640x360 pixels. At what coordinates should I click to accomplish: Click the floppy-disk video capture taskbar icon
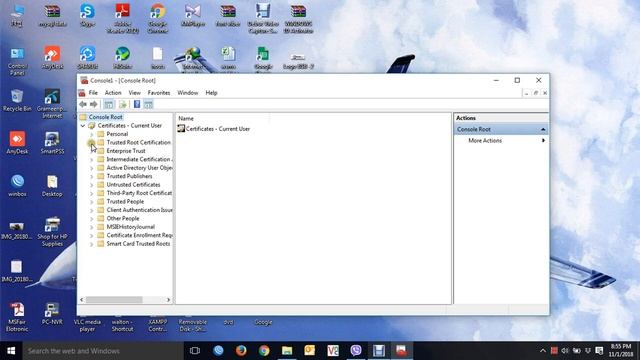378,351
